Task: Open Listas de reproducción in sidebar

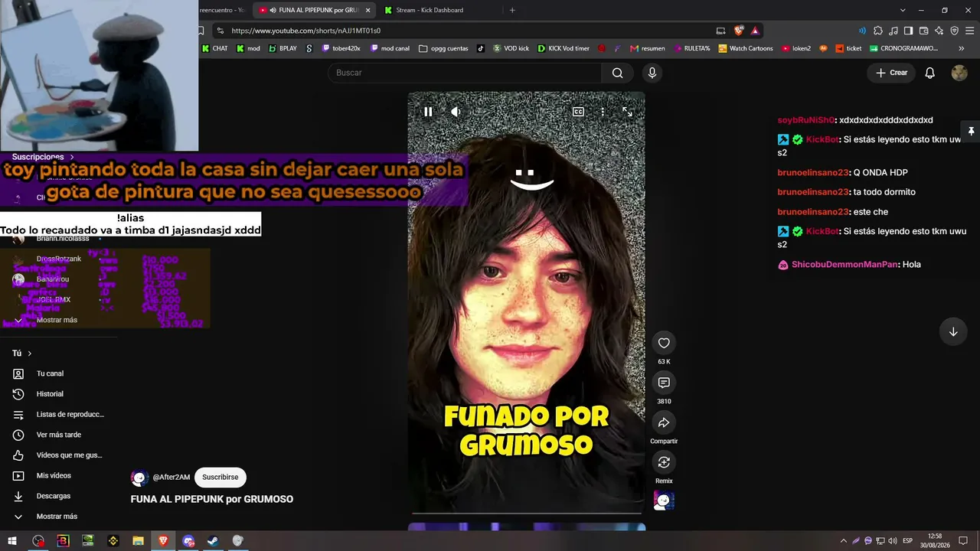Action: (x=59, y=415)
